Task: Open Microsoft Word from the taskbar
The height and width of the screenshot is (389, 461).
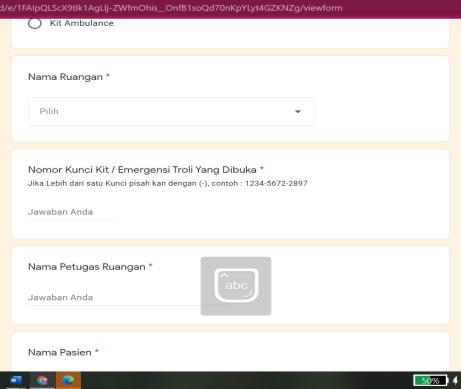Action: 15,380
